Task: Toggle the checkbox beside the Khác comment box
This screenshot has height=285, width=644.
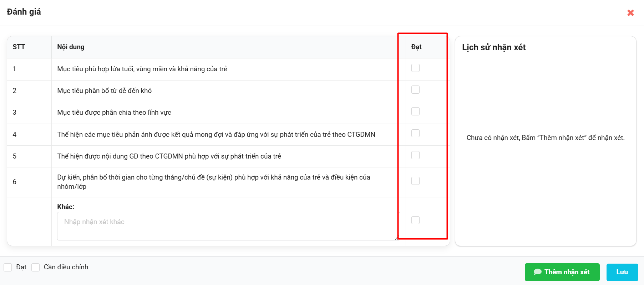Action: 415,220
